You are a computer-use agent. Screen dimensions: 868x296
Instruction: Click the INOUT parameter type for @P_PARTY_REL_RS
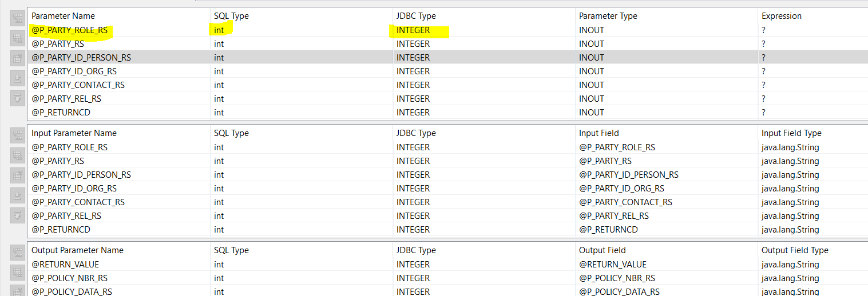[591, 99]
